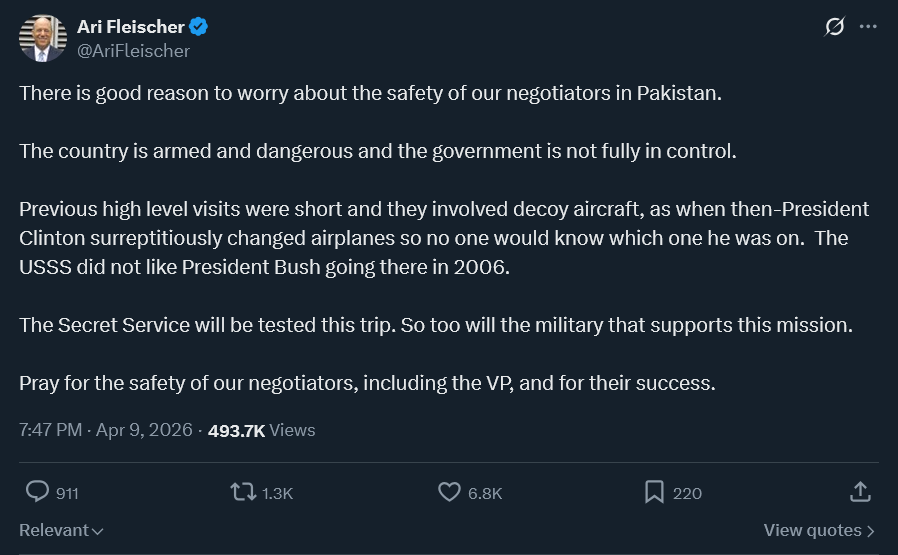Open the three-dot more options menu

tap(868, 26)
